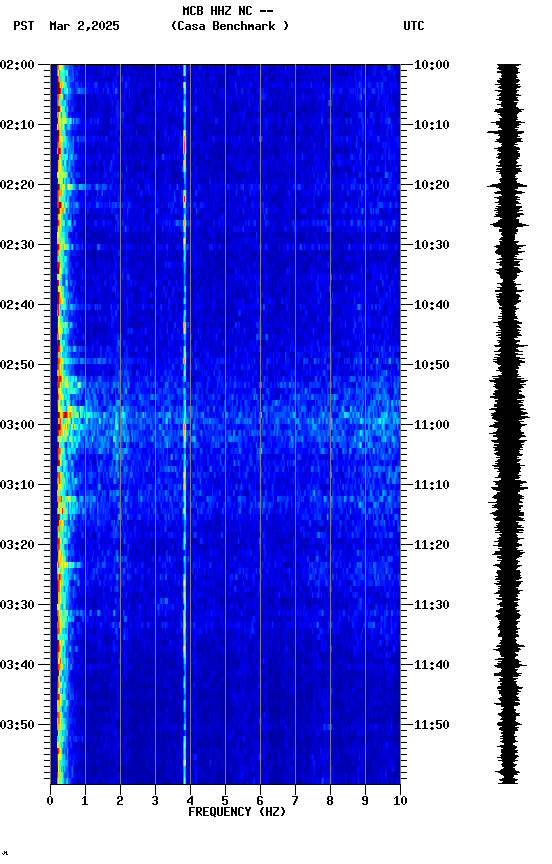Click the date "Mar 2,2025"
The width and height of the screenshot is (552, 864).
pos(84,26)
